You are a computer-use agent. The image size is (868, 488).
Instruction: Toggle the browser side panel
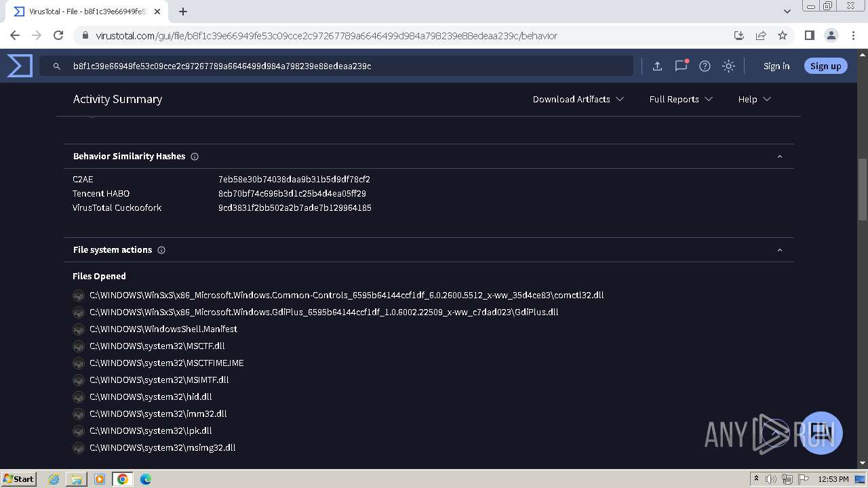pos(809,35)
